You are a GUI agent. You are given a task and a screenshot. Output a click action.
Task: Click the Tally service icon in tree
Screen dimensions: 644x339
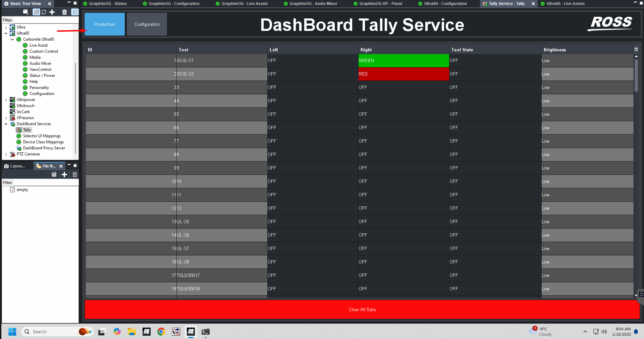(x=19, y=130)
